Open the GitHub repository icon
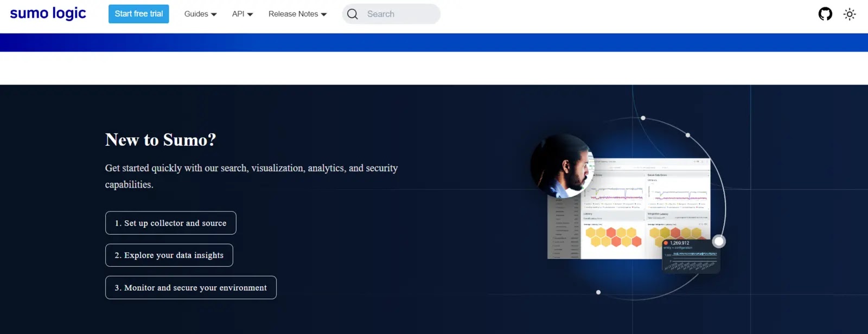 click(x=825, y=14)
